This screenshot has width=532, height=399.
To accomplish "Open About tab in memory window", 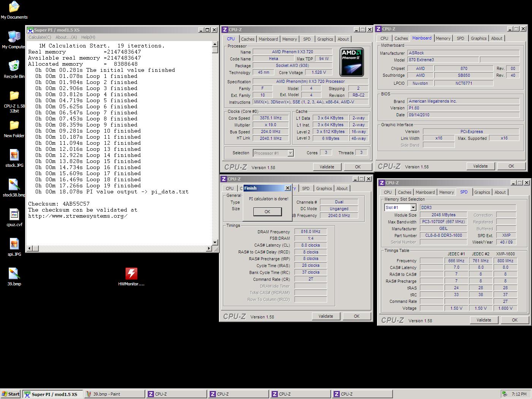I will 342,188.
